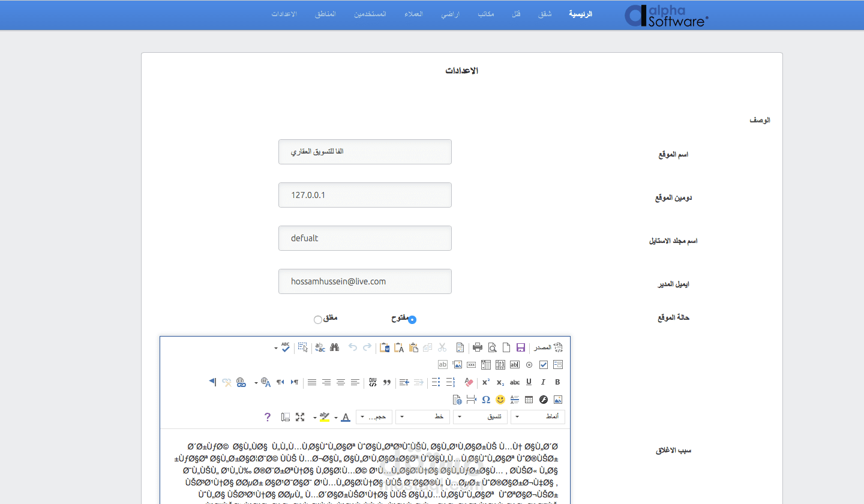Open the خط font dropdown

pos(422,416)
